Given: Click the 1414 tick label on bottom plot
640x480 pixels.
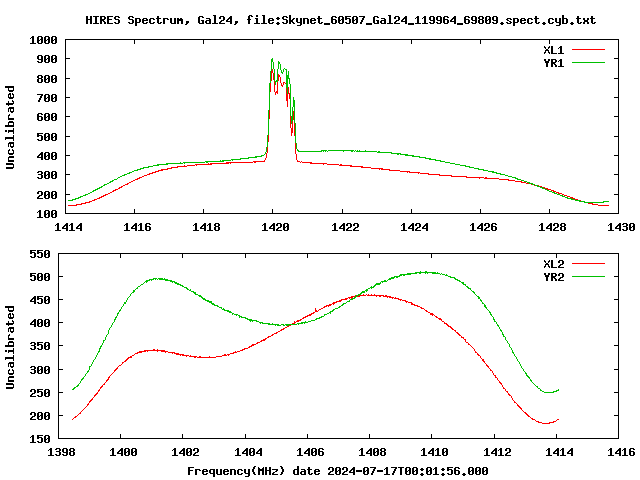Looking at the screenshot, I should pyautogui.click(x=559, y=452).
